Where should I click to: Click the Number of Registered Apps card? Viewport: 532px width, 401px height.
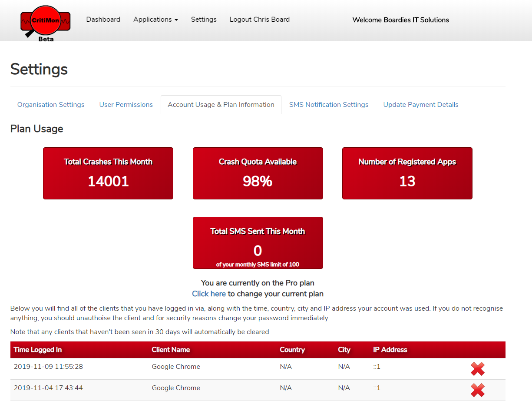pos(407,173)
